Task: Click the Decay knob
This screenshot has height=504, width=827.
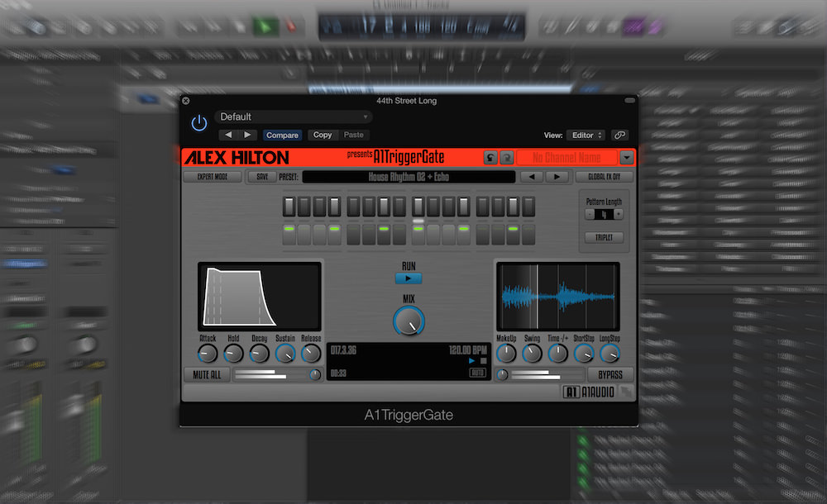Action: point(259,354)
